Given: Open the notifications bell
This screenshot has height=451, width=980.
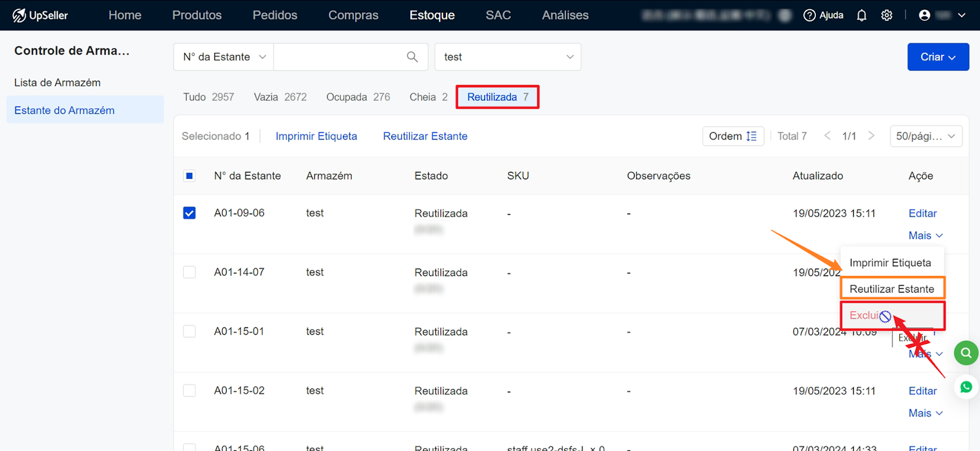Looking at the screenshot, I should (x=862, y=15).
